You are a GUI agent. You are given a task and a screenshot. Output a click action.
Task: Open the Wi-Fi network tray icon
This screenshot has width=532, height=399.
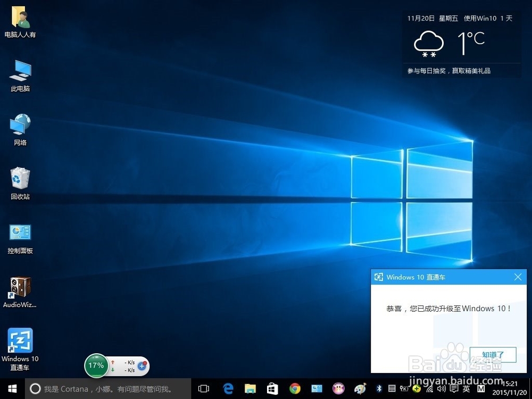coord(429,389)
